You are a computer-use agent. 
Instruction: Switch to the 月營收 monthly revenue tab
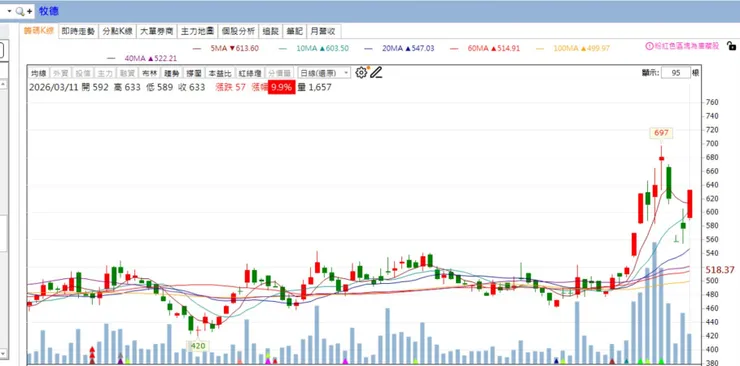pos(323,32)
